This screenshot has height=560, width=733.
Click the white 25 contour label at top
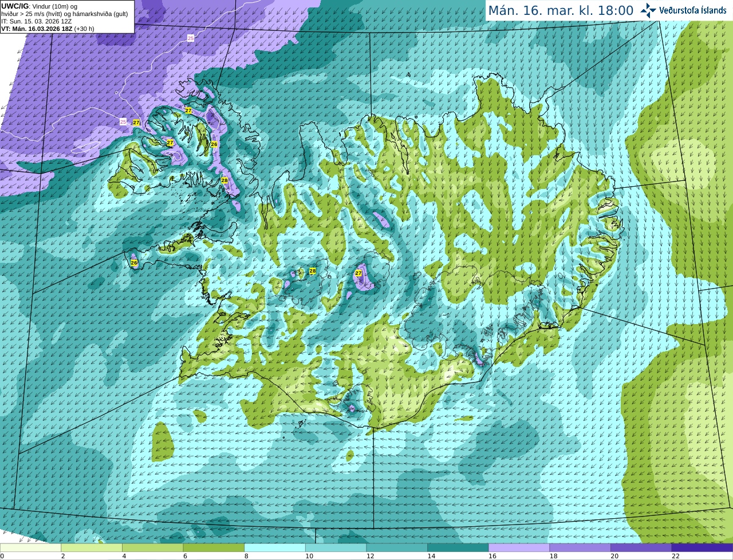[191, 38]
